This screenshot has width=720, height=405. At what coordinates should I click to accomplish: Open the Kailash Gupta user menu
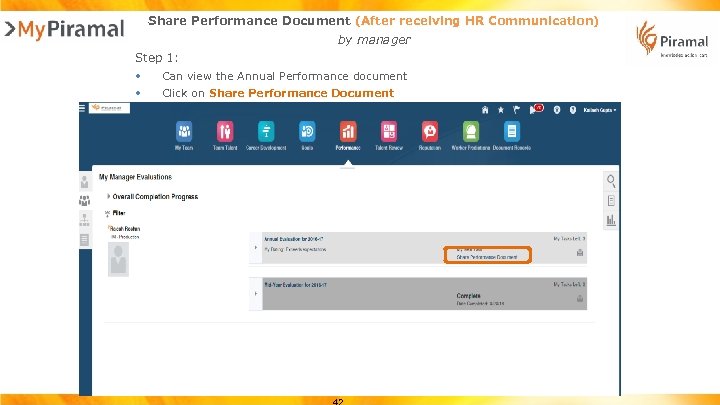(x=599, y=110)
